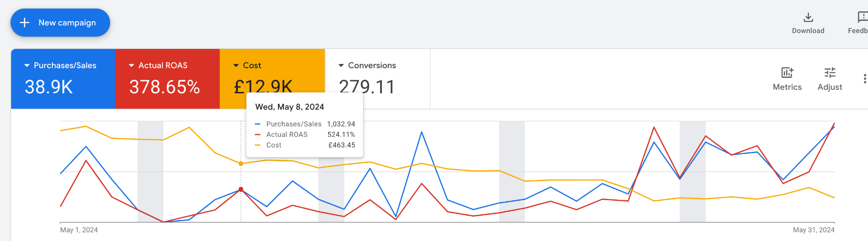Open the Feedback icon
This screenshot has width=868, height=241.
click(862, 17)
